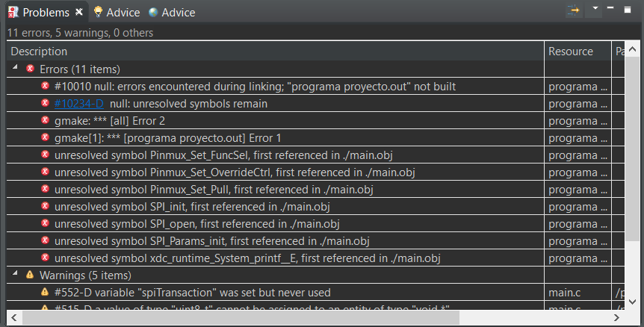Open the #10234-D error link

[79, 104]
